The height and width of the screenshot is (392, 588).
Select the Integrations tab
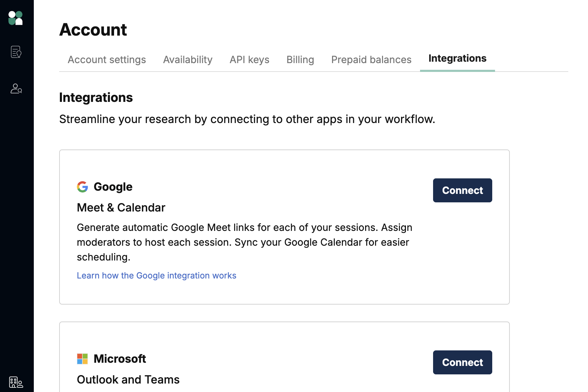[457, 59]
